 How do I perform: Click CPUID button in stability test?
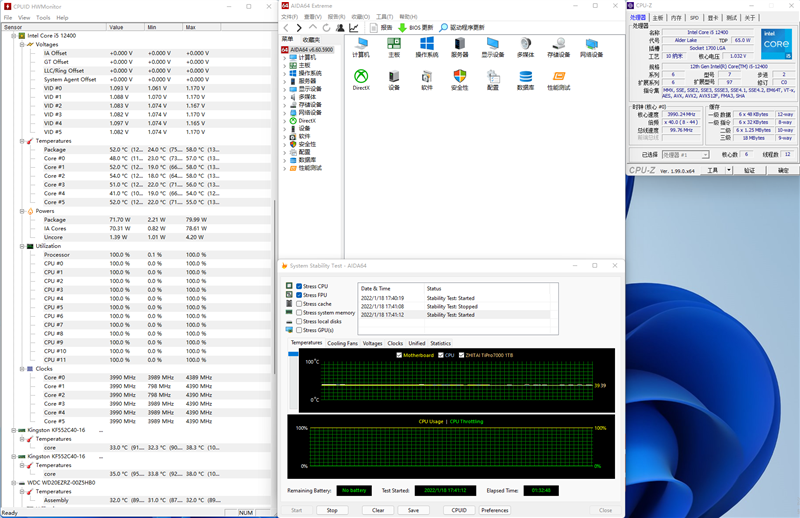459,510
